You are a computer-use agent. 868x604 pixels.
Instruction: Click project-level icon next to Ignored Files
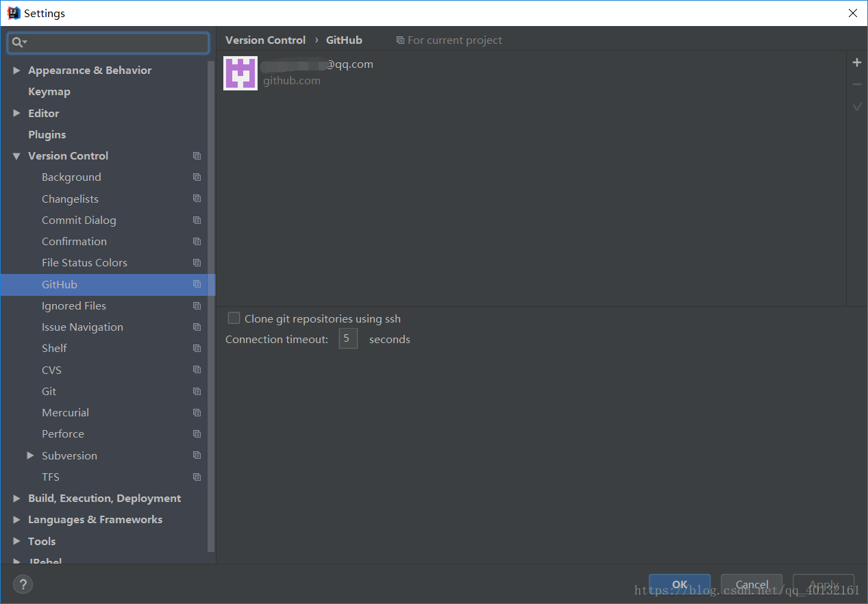(197, 306)
